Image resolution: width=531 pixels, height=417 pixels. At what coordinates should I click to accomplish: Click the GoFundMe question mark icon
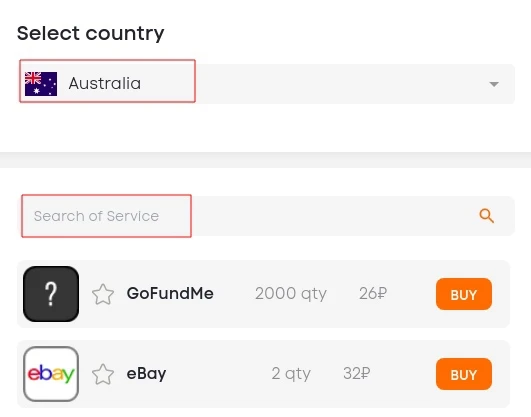51,294
